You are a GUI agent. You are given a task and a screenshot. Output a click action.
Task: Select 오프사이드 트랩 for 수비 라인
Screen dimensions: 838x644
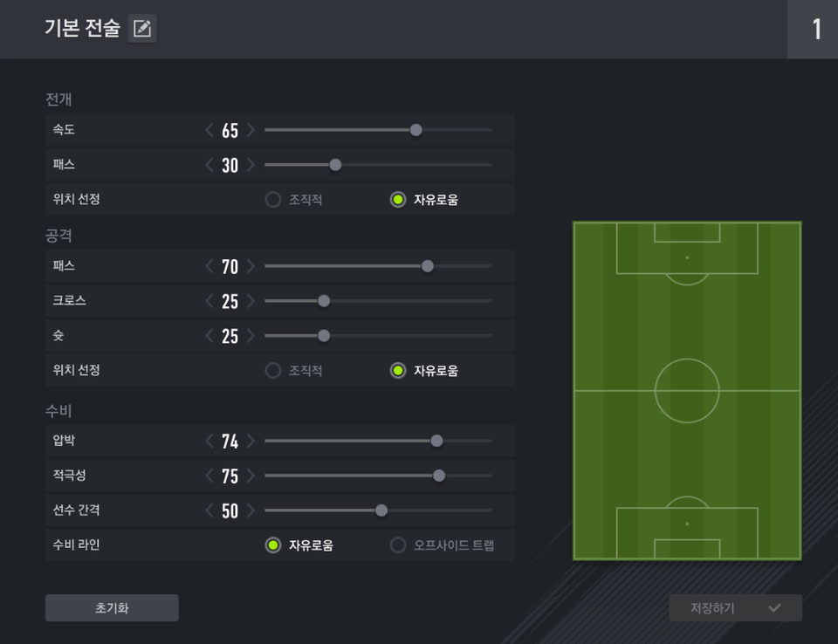tap(398, 545)
